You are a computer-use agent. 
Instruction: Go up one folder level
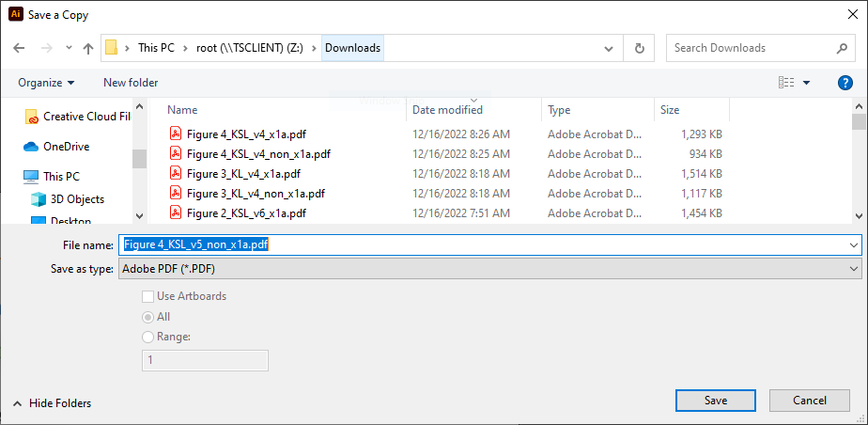click(x=88, y=48)
